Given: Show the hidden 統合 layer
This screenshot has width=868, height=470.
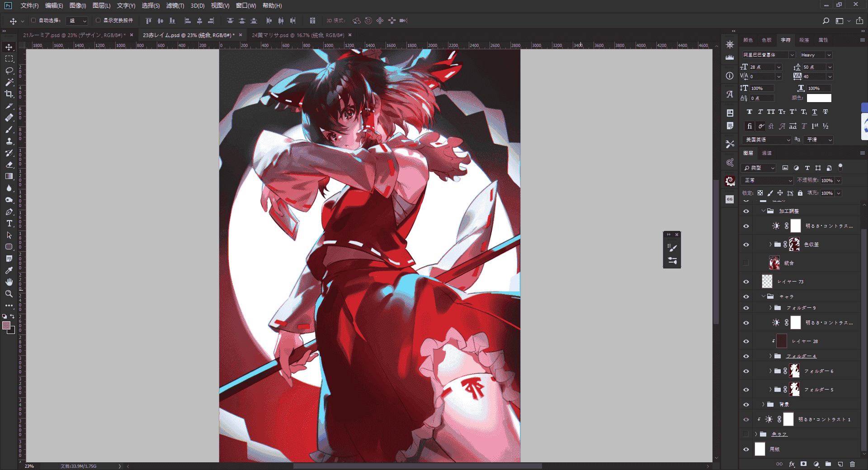Looking at the screenshot, I should 746,263.
